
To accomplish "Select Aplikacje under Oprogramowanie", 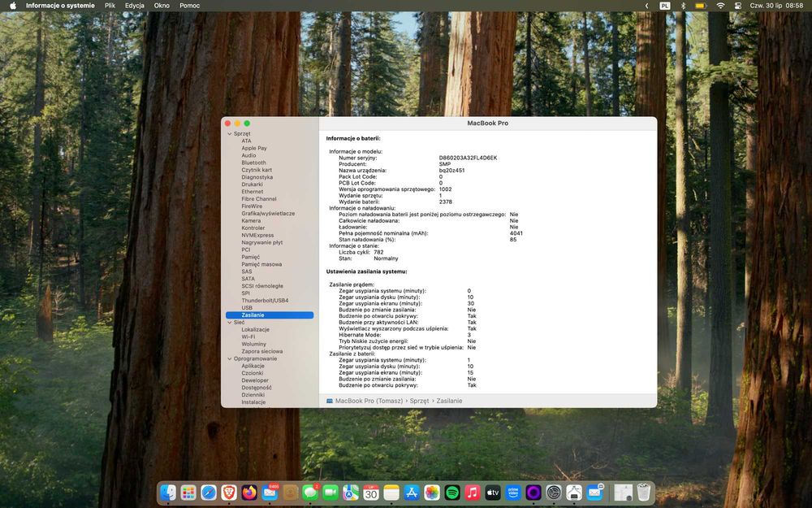I will point(253,366).
